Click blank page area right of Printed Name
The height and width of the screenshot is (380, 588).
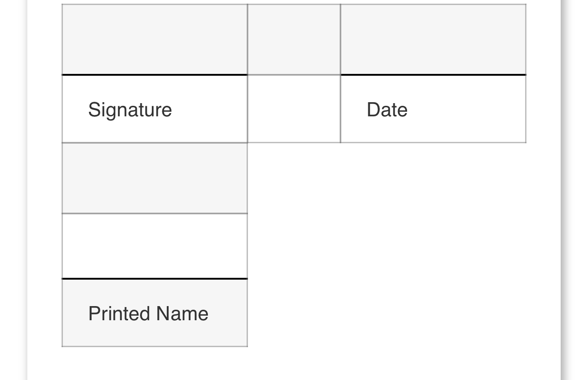(387, 314)
